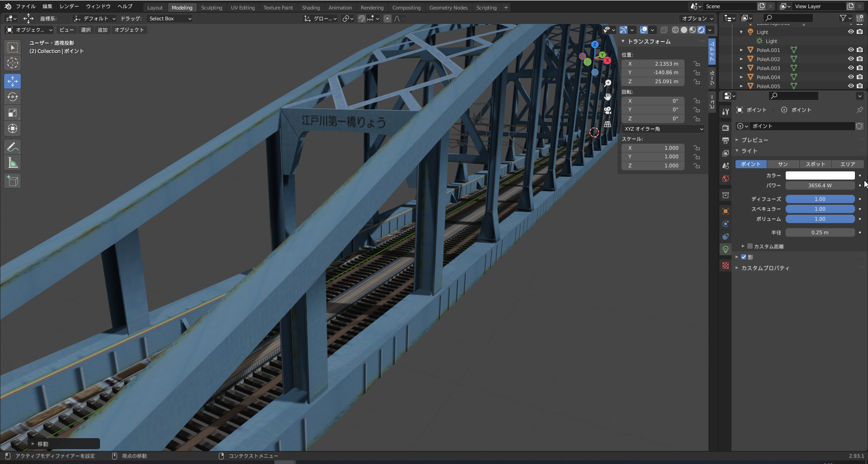Set light type to スポット

[x=815, y=164]
